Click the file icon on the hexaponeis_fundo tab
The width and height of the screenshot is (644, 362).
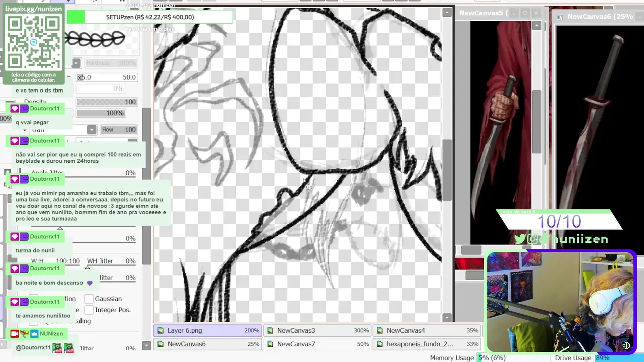click(380, 344)
